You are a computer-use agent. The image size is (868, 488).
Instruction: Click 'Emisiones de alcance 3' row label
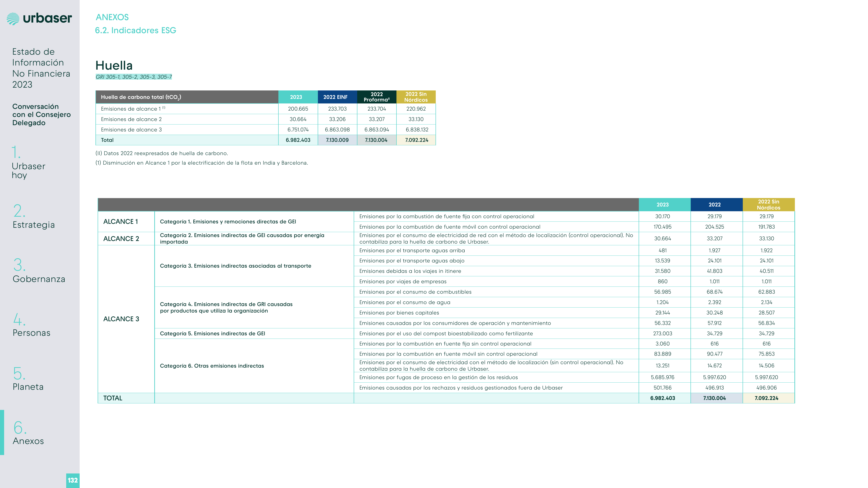132,130
